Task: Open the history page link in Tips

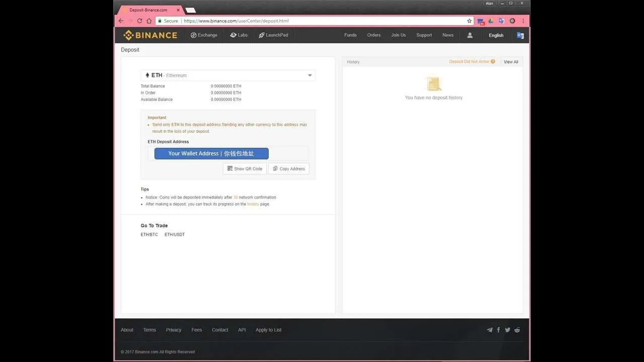Action: coord(253,204)
